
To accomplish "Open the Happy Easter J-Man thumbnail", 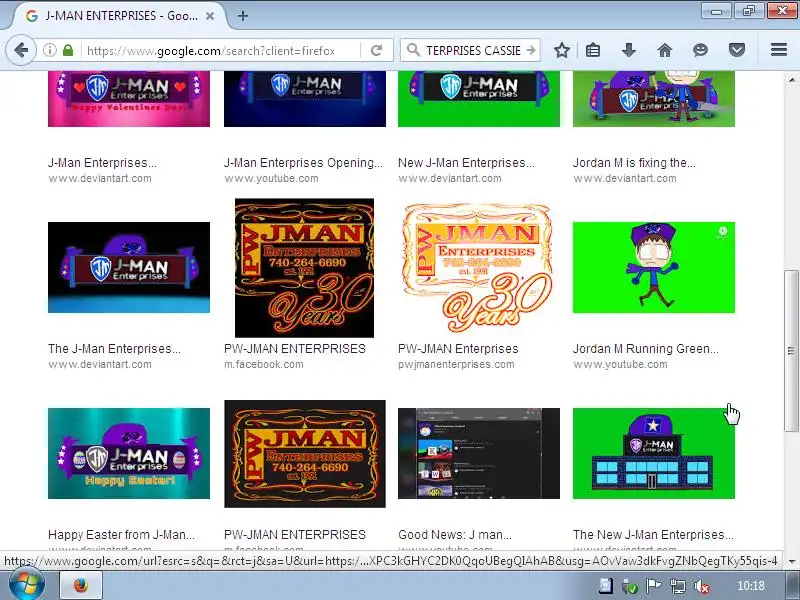I will tap(129, 453).
